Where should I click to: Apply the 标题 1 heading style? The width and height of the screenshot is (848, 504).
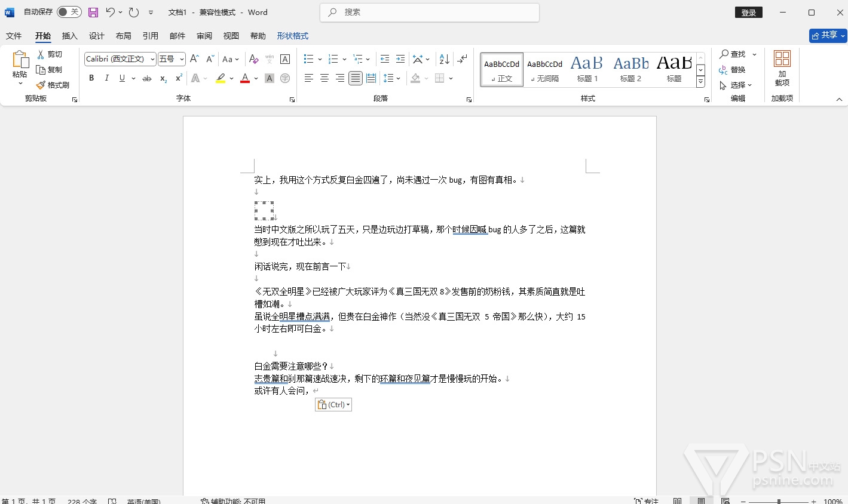[x=587, y=69]
